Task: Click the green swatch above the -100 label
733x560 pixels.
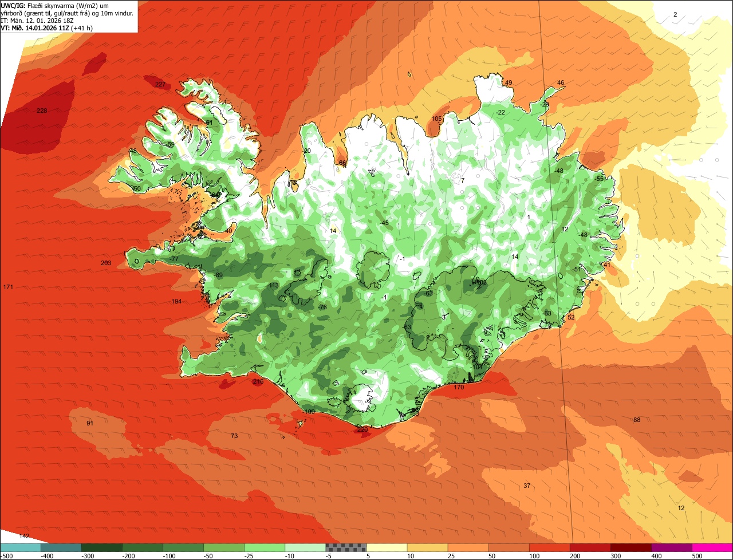Action: [x=183, y=547]
